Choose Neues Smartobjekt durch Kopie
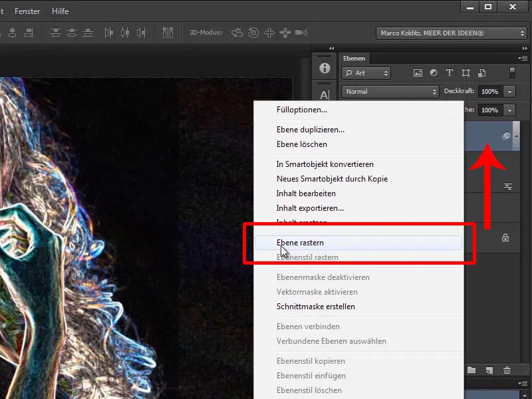Screen dimensions: 532x399 click(x=359, y=179)
